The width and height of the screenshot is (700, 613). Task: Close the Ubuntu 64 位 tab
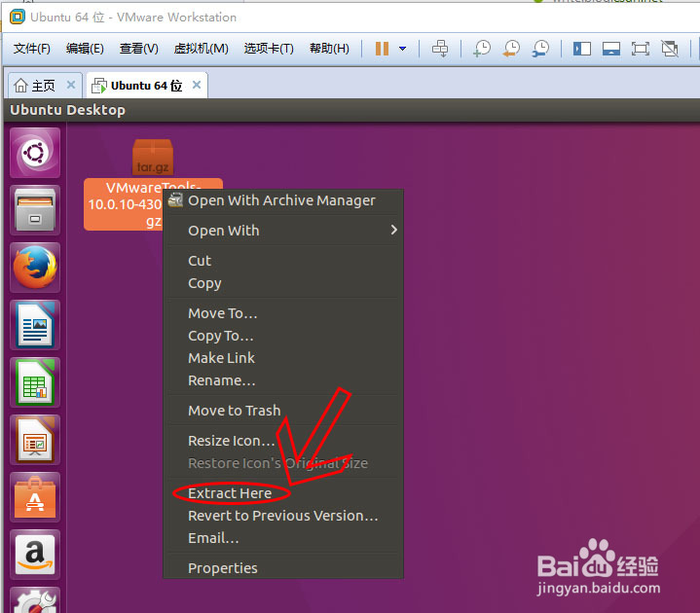(x=197, y=85)
